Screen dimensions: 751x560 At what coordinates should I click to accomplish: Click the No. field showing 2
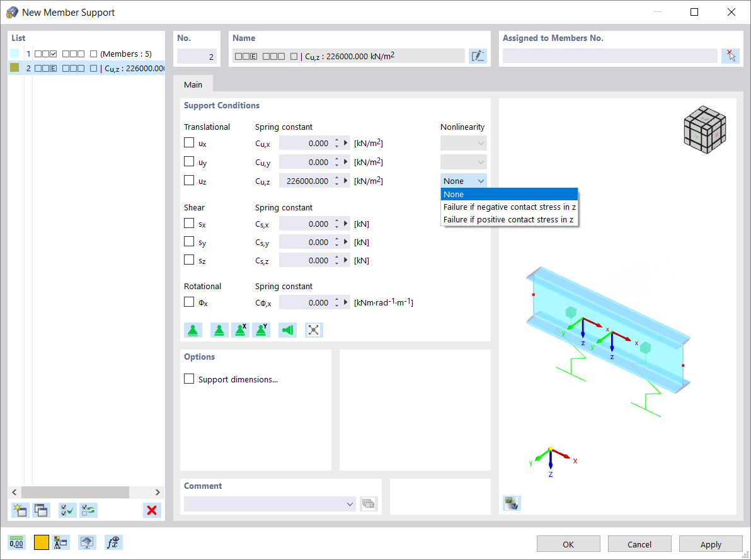(197, 57)
